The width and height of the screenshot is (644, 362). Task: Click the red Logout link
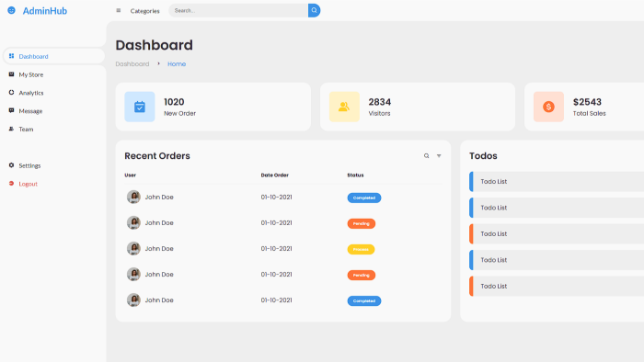[28, 184]
